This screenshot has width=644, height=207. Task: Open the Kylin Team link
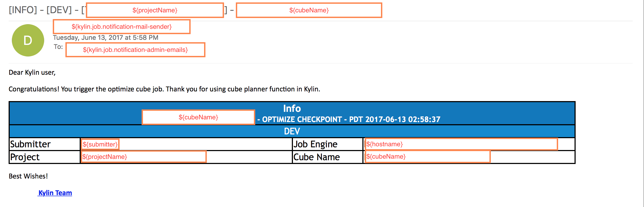pos(55,193)
